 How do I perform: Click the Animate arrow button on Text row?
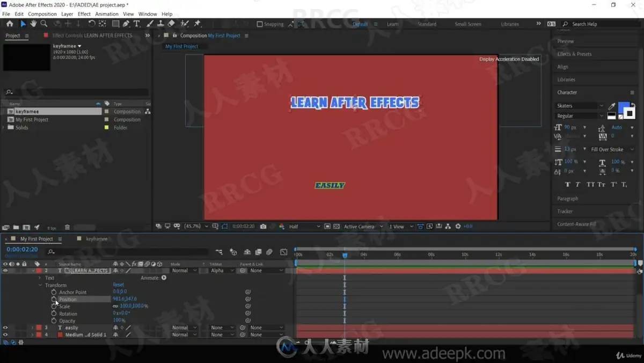click(164, 278)
